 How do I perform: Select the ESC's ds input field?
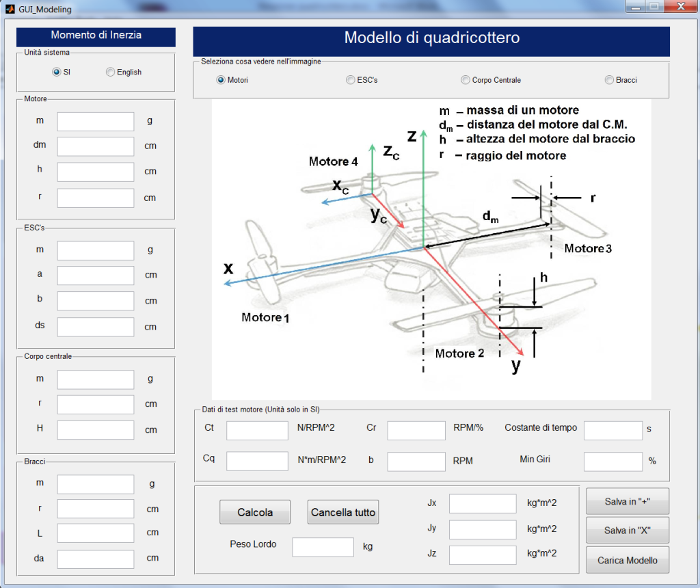point(96,327)
